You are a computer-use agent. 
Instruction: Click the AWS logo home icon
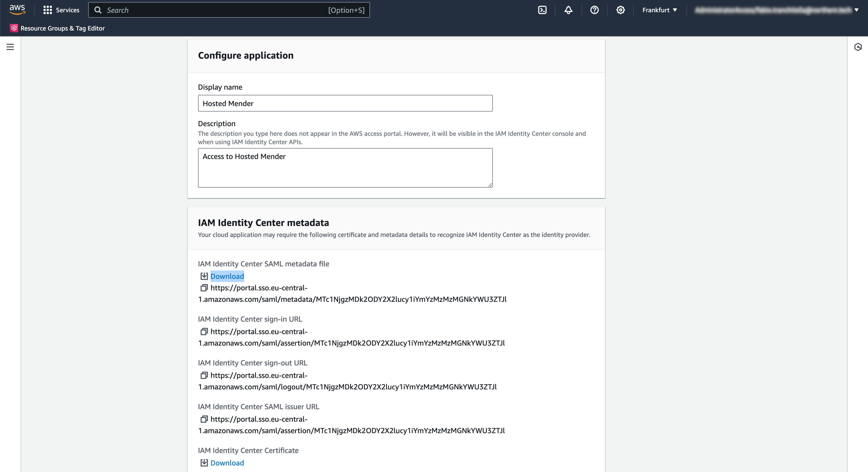pos(17,10)
